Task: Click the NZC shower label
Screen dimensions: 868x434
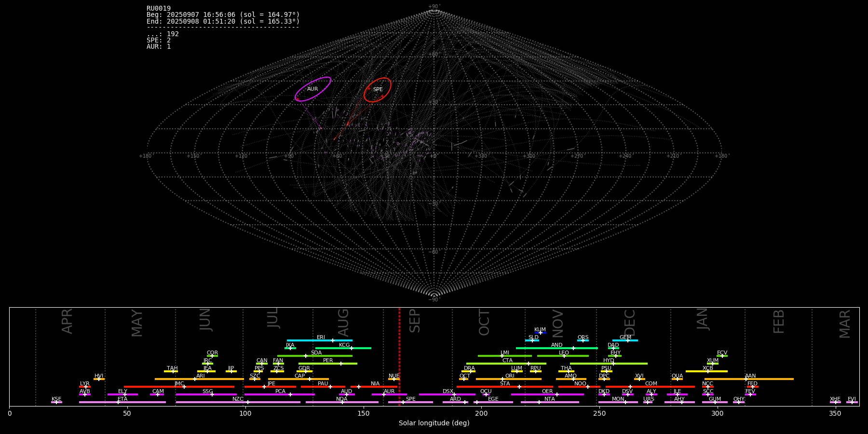Action: point(238,399)
